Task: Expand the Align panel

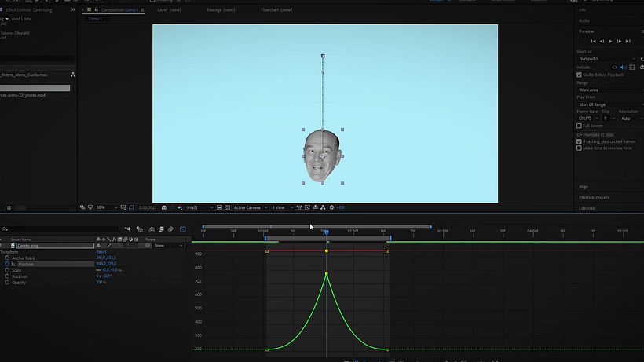Action: [x=584, y=187]
